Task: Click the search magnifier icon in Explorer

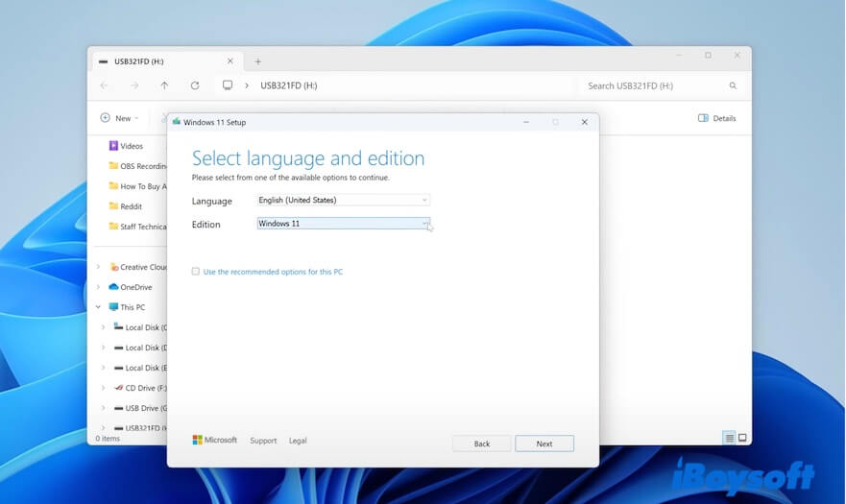Action: (733, 85)
